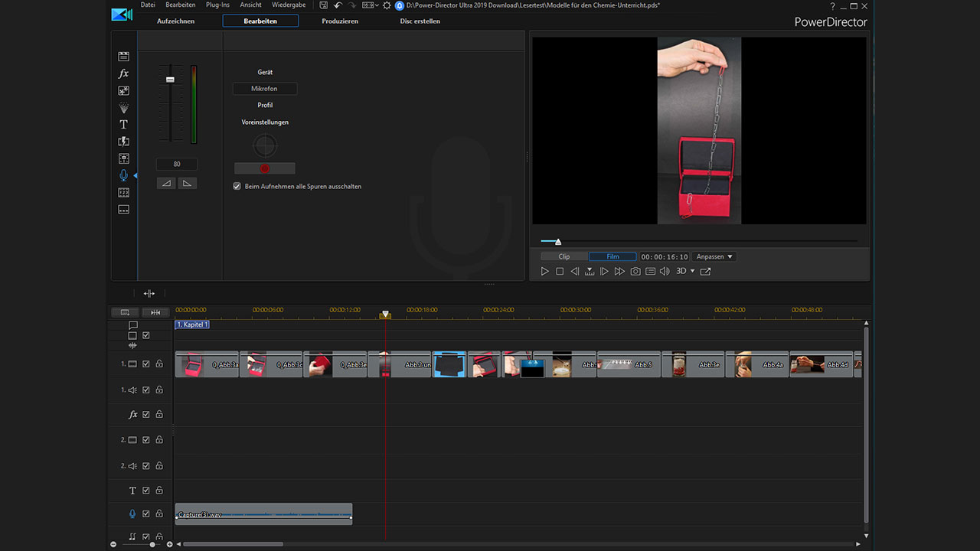980x551 pixels.
Task: Click the recording volume slider handle
Action: coord(170,80)
